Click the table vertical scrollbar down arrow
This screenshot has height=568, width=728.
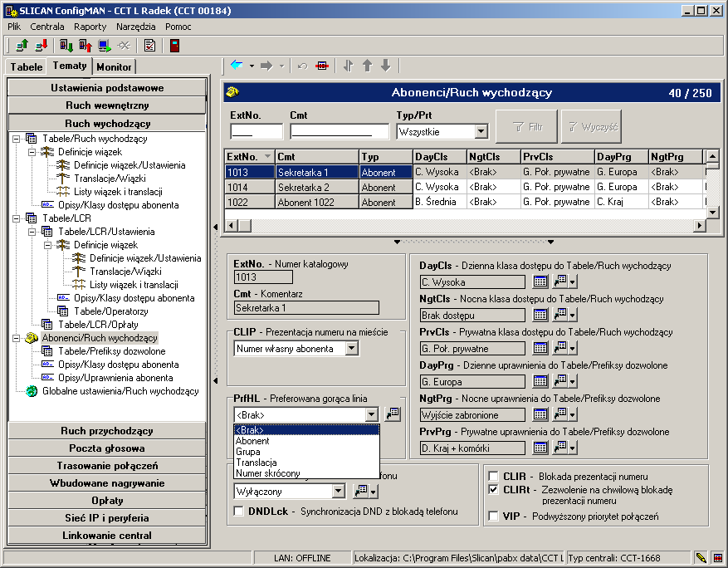(713, 213)
